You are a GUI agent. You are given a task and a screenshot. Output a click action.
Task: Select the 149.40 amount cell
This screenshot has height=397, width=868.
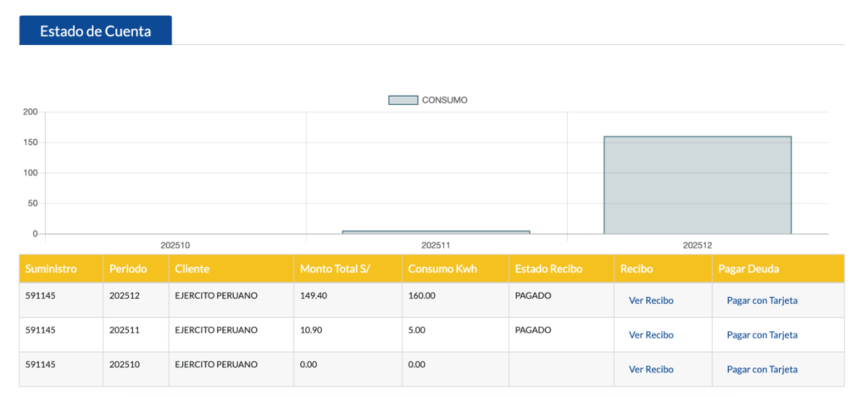[x=314, y=296]
